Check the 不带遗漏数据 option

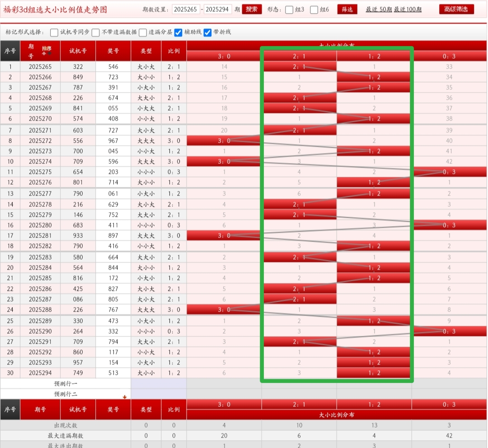pyautogui.click(x=96, y=33)
